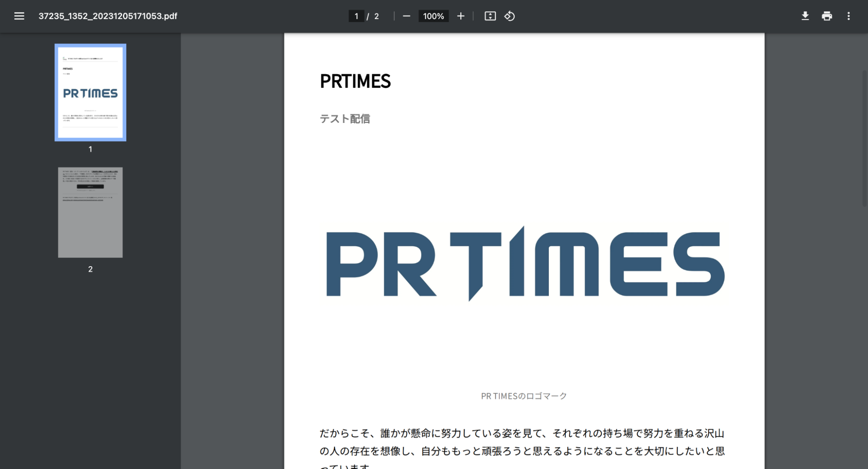Image resolution: width=868 pixels, height=469 pixels.
Task: Click the page label 2 under thumbnail
Action: 90,269
